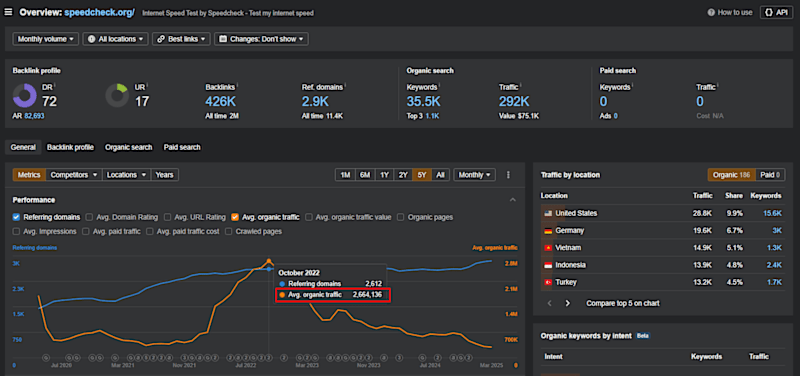Click the Germany row flag

pyautogui.click(x=548, y=230)
